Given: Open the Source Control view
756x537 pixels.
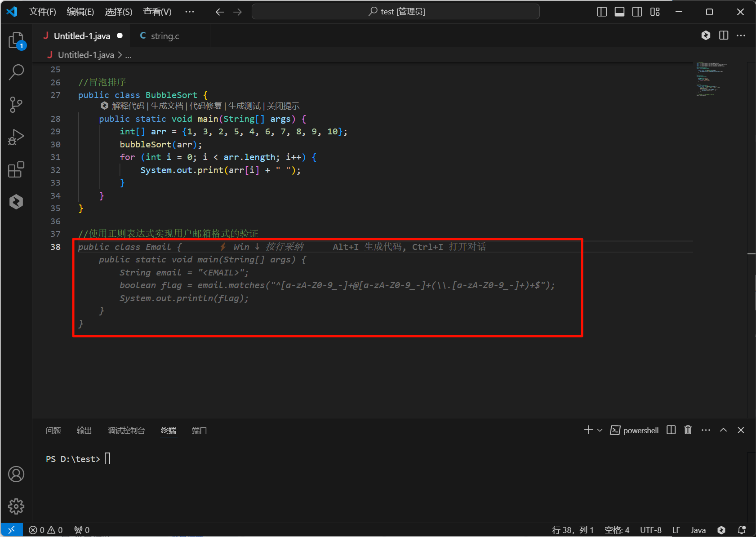Looking at the screenshot, I should (16, 105).
